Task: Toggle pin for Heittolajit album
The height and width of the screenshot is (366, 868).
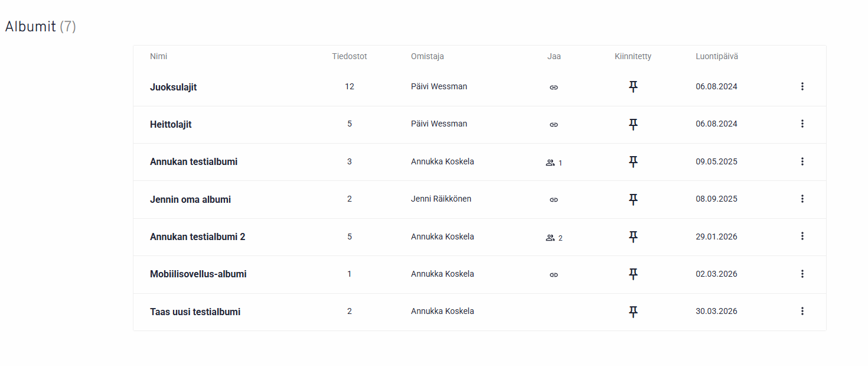Action: (633, 124)
